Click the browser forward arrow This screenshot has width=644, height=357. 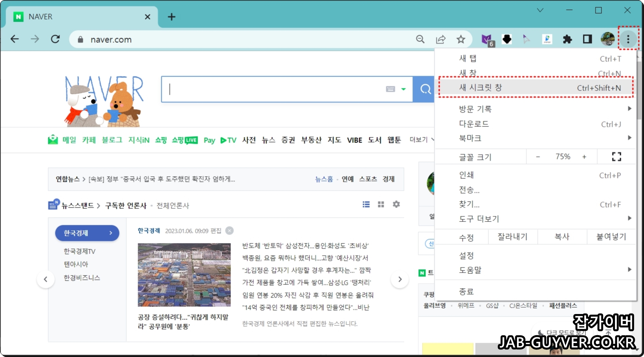point(35,39)
